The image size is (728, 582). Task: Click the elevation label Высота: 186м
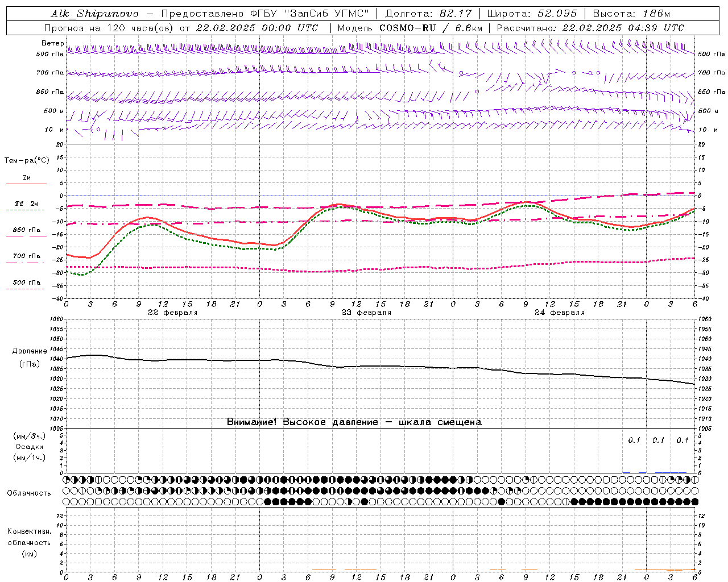(631, 14)
